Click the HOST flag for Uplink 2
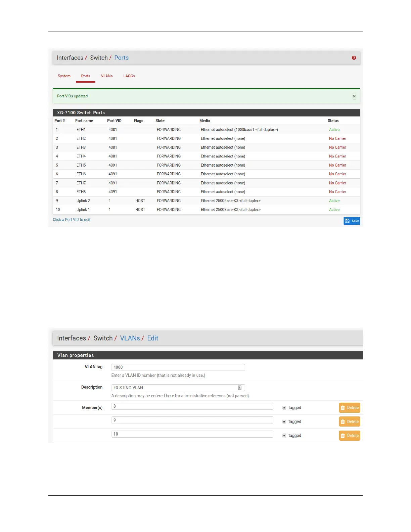The image size is (411, 532). click(140, 201)
